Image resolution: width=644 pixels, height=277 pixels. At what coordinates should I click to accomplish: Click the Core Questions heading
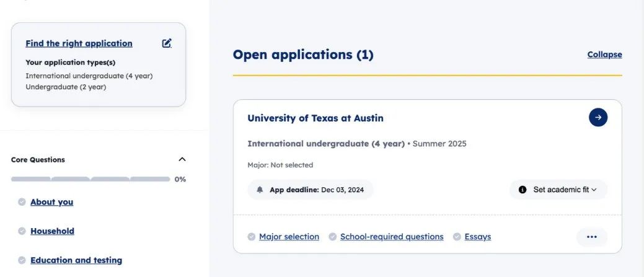(x=38, y=160)
